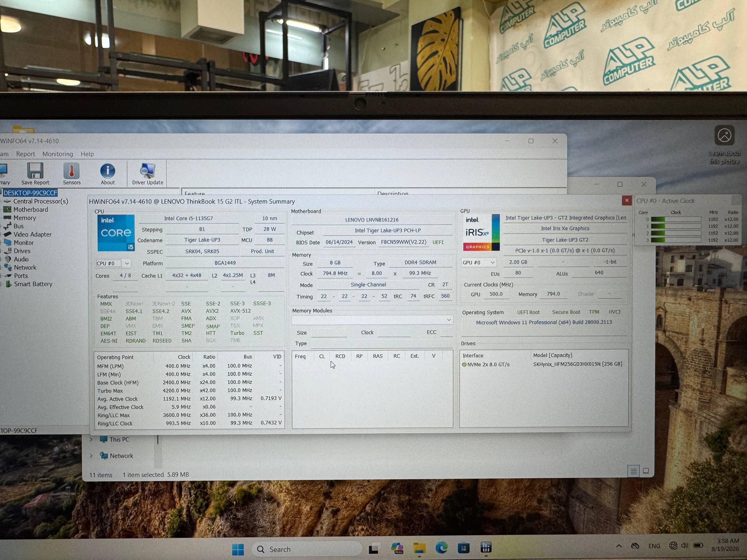Expand This PC in File Explorer sidebar

click(91, 440)
